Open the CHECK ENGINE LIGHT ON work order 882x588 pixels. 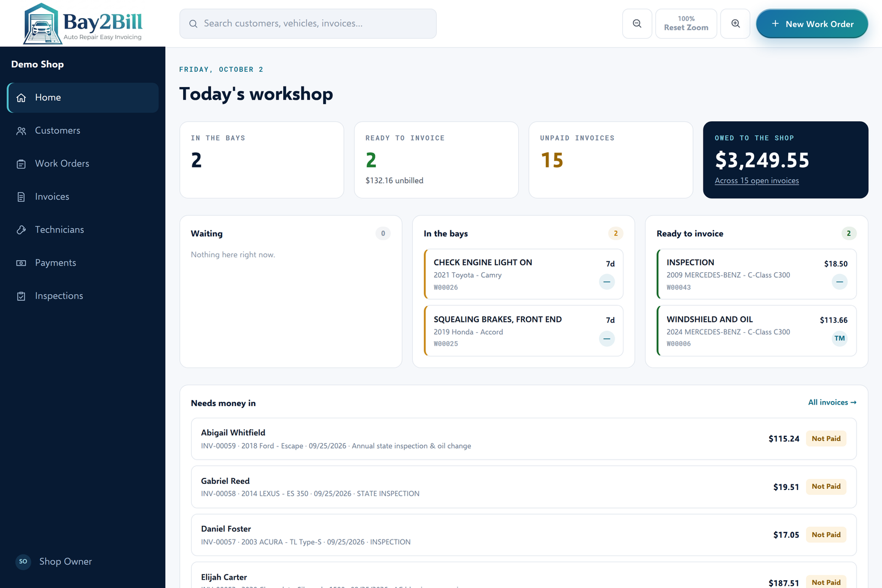pos(524,274)
